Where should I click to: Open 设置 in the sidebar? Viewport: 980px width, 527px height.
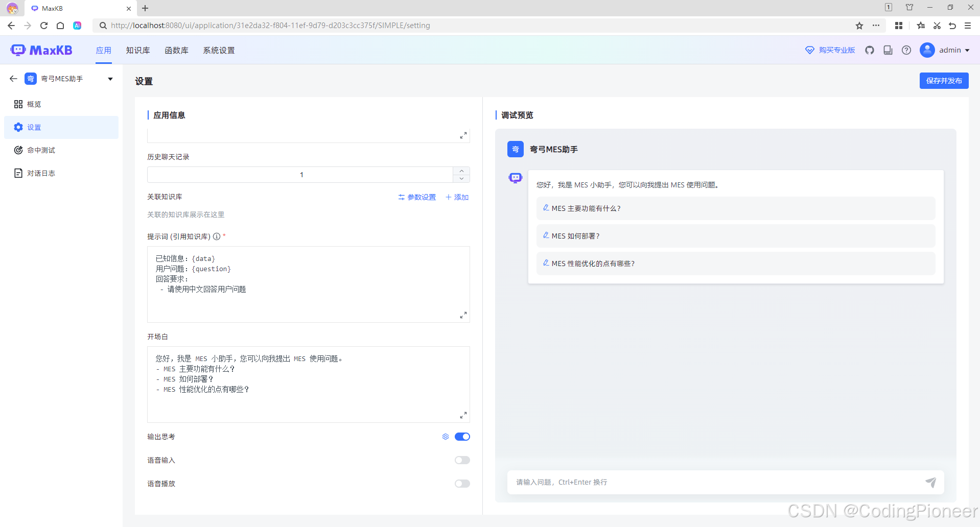pyautogui.click(x=61, y=127)
